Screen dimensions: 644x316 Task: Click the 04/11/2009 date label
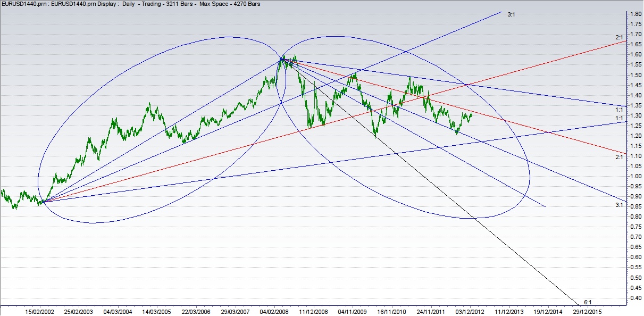point(353,311)
